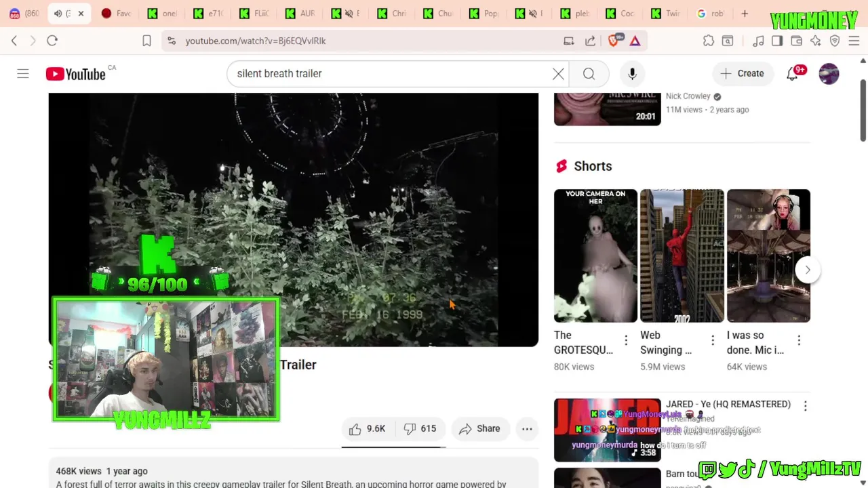Viewport: 868px width, 488px height.
Task: Open the Brave Rewards triangle icon
Action: click(635, 41)
